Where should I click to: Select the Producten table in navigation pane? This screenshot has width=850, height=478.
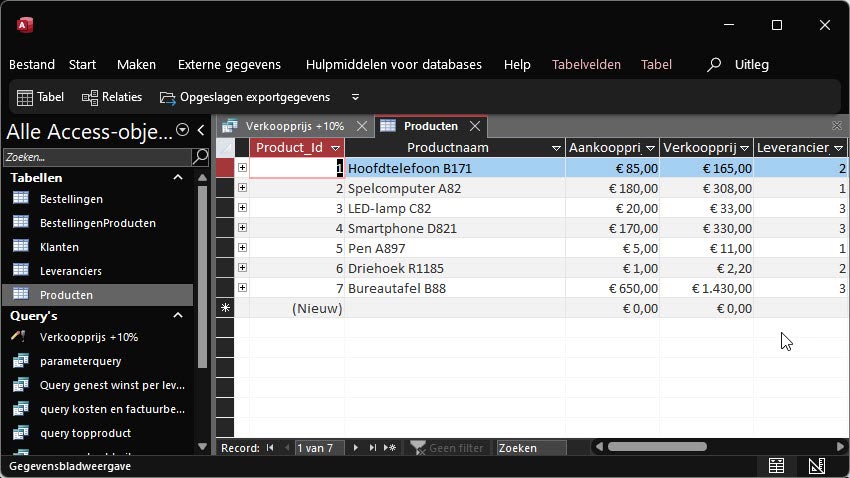click(x=98, y=295)
